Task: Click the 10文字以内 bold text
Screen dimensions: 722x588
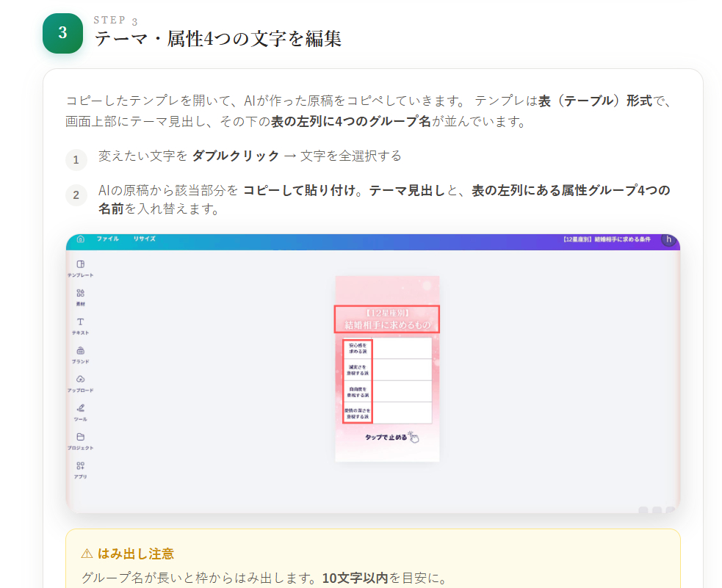Action: (x=355, y=578)
